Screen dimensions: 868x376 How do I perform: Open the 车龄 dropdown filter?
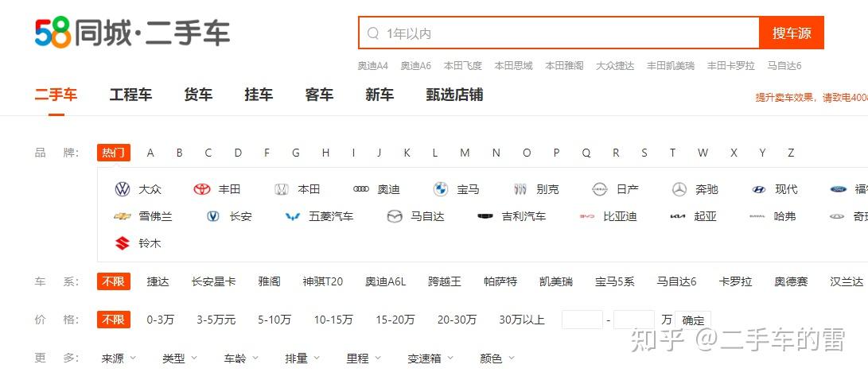(241, 359)
